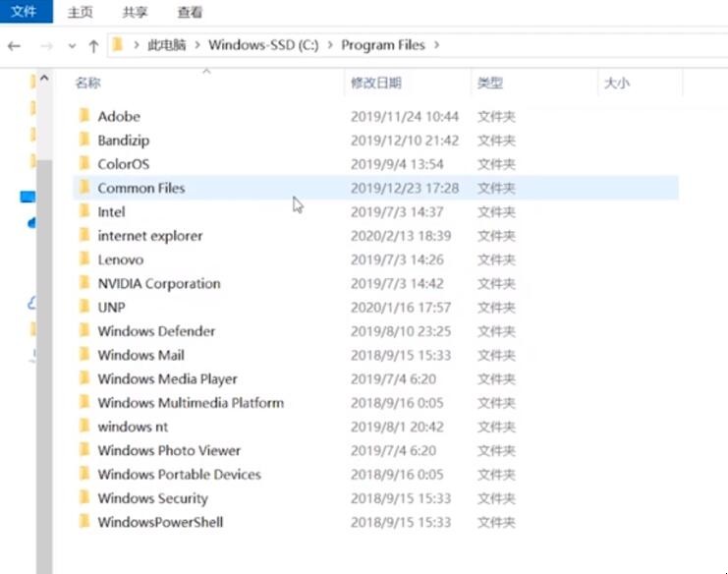728x574 pixels.
Task: Open the 共享 ribbon tab
Action: tap(136, 13)
